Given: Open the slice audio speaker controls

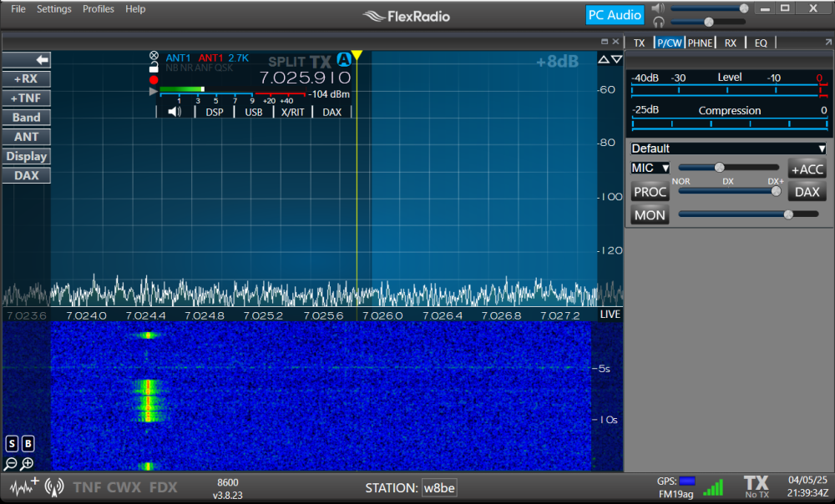Looking at the screenshot, I should [x=175, y=112].
